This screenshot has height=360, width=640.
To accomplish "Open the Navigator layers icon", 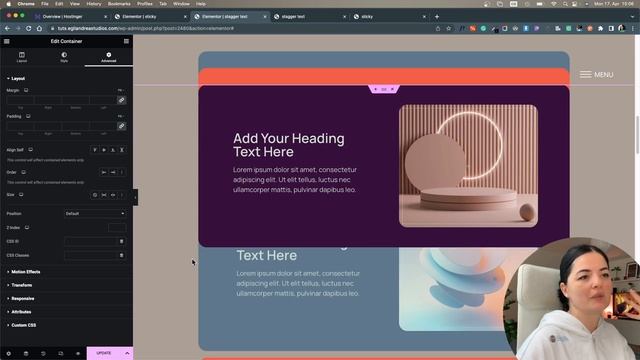I will click(26, 353).
